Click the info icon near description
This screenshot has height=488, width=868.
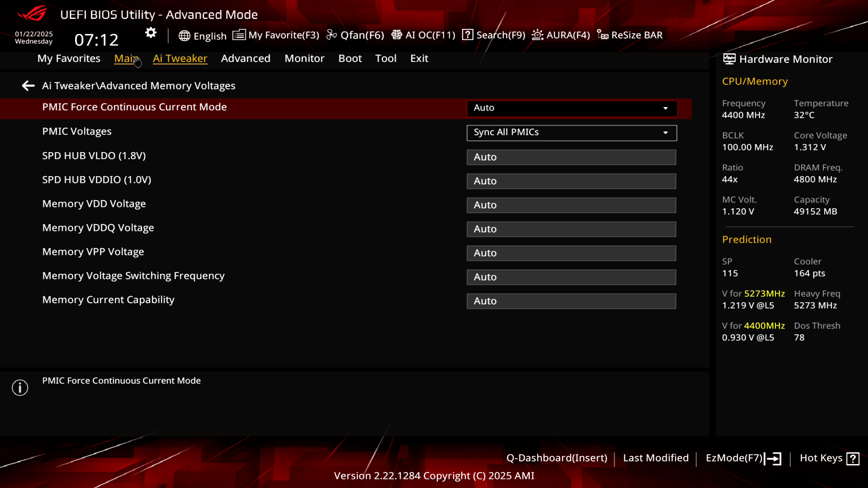coord(20,388)
